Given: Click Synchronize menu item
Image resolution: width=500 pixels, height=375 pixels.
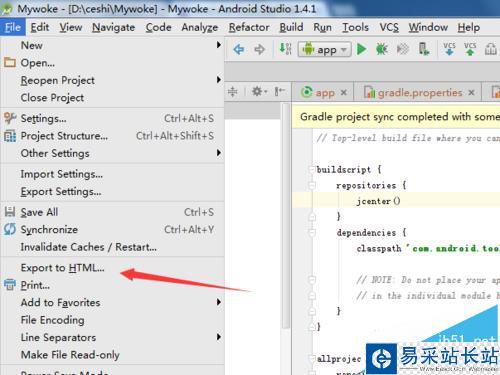Looking at the screenshot, I should [x=112, y=229].
